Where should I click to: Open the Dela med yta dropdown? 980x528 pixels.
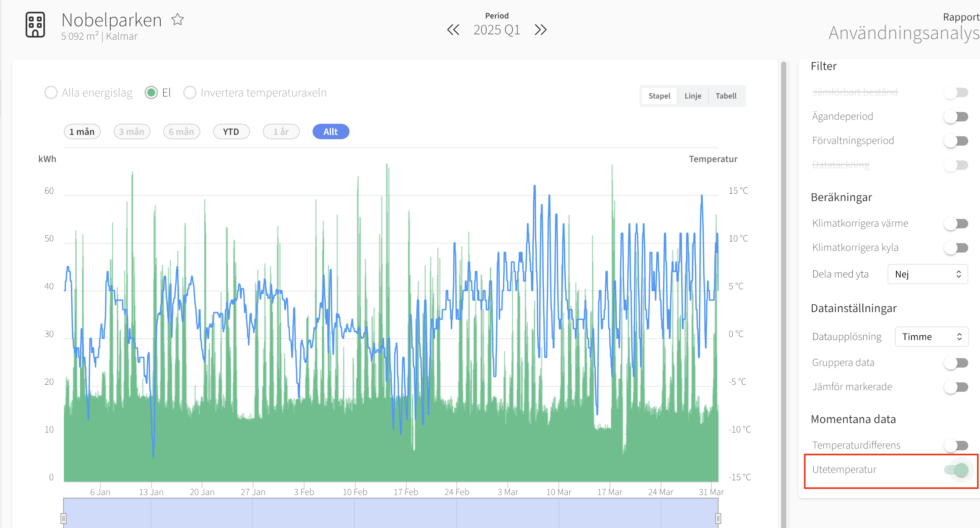(x=928, y=274)
